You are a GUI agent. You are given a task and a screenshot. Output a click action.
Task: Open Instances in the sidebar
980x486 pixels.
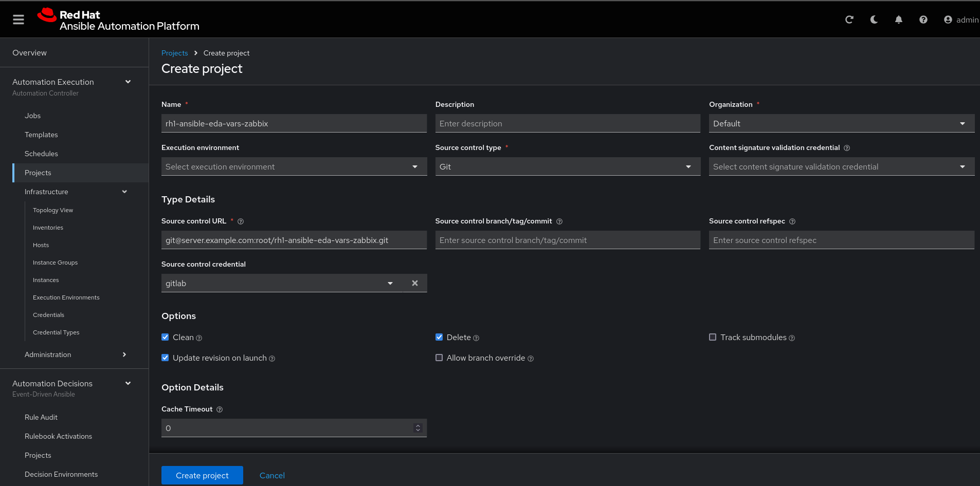click(46, 280)
